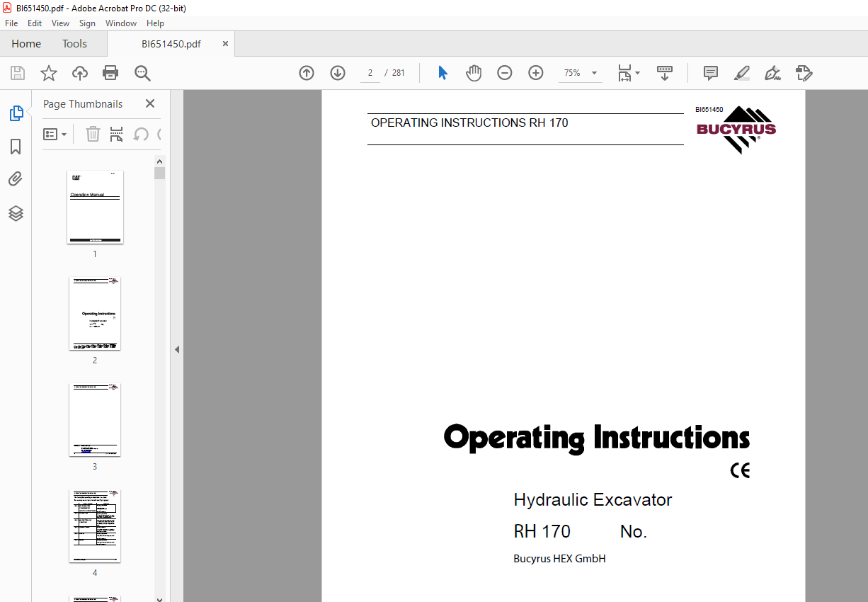The image size is (868, 602).
Task: Select page 4 thumbnail
Action: tap(95, 526)
